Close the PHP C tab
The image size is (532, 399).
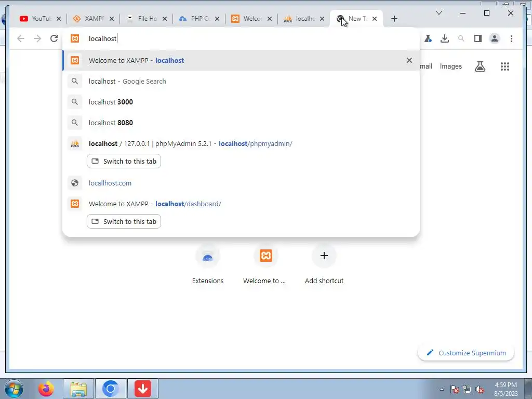click(x=217, y=19)
